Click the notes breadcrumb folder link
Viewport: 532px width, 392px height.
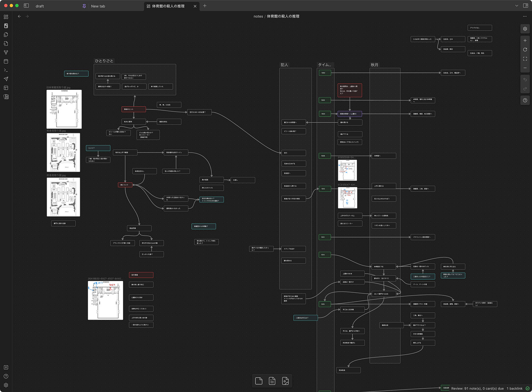coord(258,16)
